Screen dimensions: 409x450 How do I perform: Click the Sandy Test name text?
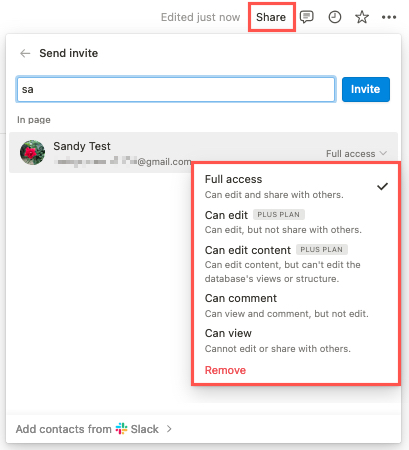[82, 146]
